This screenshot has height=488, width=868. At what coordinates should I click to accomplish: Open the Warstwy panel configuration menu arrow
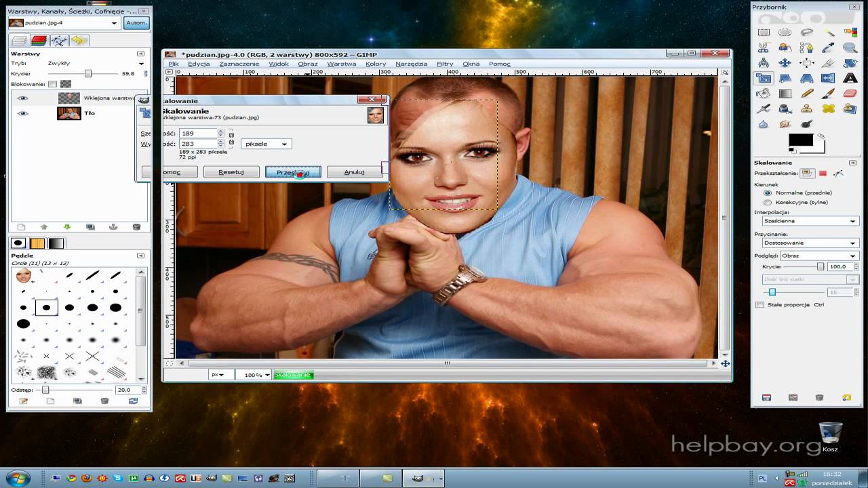pyautogui.click(x=141, y=54)
